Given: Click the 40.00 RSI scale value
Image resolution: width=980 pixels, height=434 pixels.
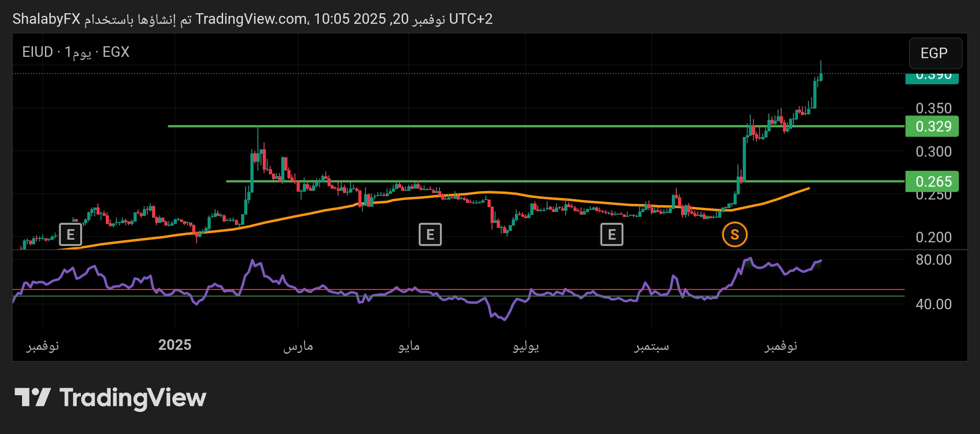Looking at the screenshot, I should coord(933,304).
